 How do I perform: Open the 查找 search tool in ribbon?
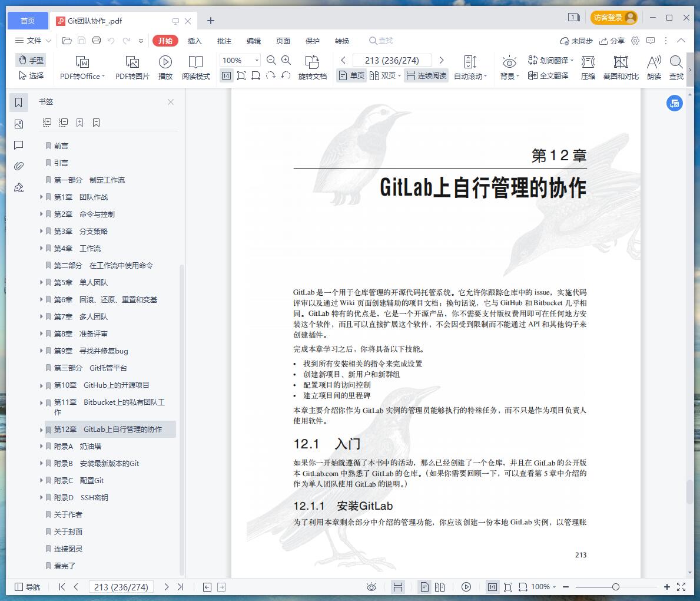[x=676, y=68]
